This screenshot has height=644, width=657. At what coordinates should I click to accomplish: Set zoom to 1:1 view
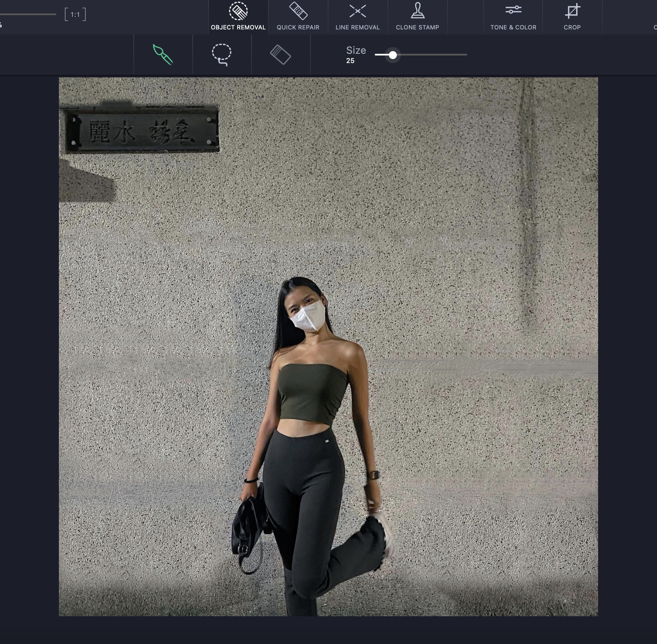(75, 15)
